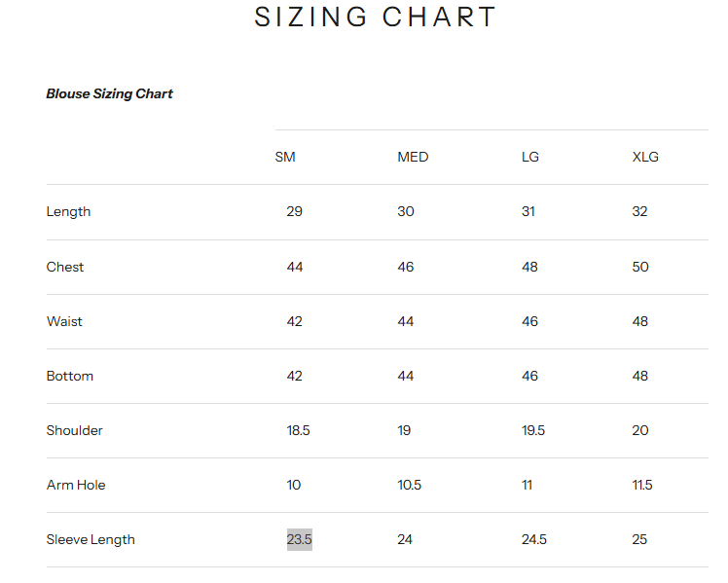Image resolution: width=728 pixels, height=583 pixels.
Task: Click the Length row label
Action: pos(68,212)
